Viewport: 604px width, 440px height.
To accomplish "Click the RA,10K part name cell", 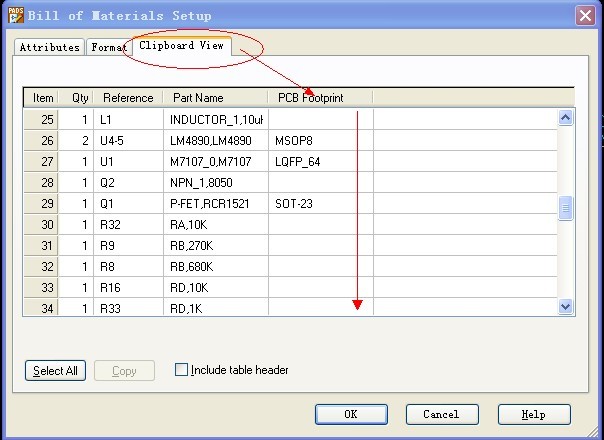I will (216, 224).
